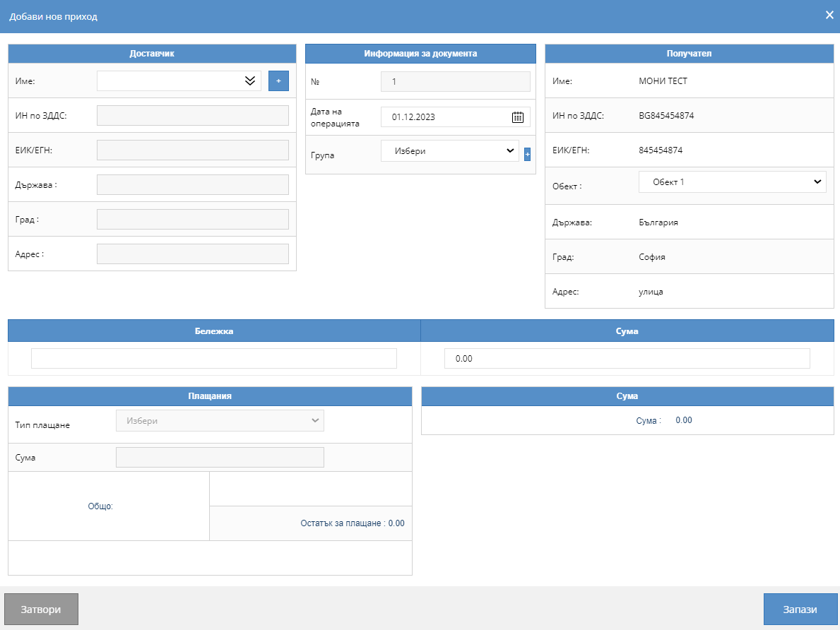Viewport: 840px width, 630px height.
Task: Click the supplier Адрес field
Action: pyautogui.click(x=193, y=254)
